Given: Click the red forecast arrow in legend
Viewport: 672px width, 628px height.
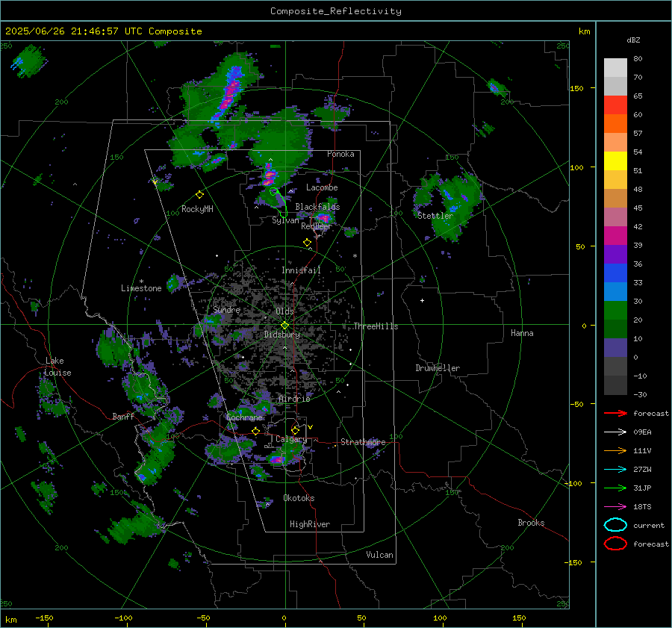Looking at the screenshot, I should coord(615,413).
